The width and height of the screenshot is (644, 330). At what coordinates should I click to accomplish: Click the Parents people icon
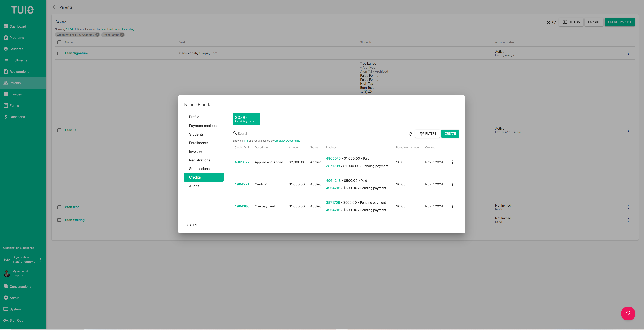click(6, 83)
